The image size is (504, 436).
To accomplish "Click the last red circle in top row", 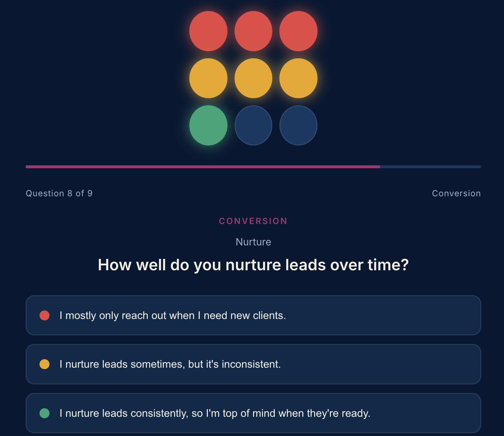I will click(x=298, y=31).
